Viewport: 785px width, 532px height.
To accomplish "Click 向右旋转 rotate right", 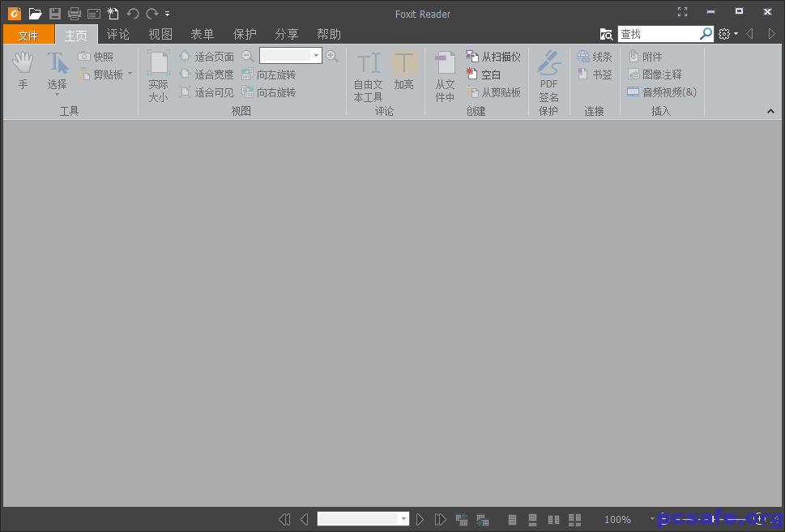I will click(268, 92).
